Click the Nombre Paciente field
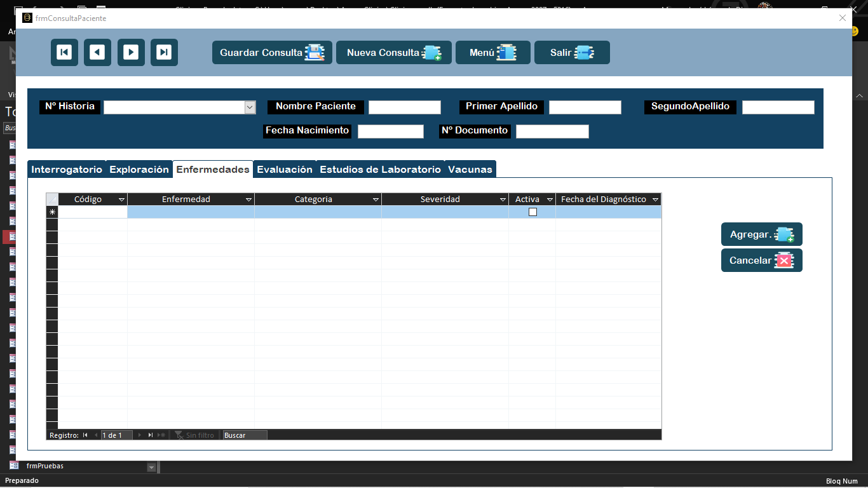This screenshot has width=868, height=488. [x=405, y=107]
